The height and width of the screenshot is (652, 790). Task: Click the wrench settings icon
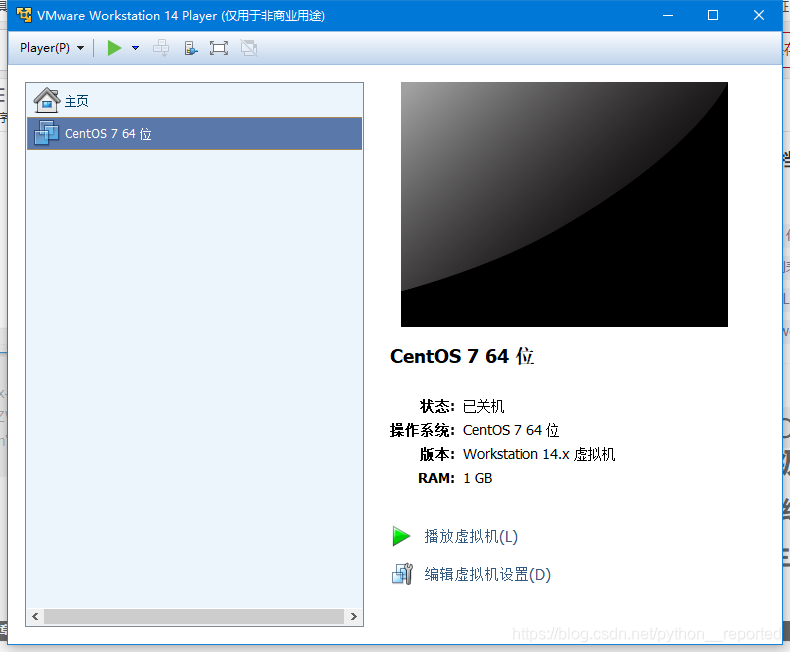click(402, 574)
